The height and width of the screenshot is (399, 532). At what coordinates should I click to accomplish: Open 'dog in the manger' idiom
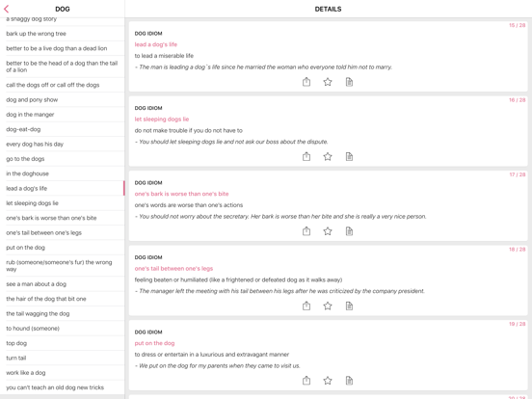(x=62, y=115)
